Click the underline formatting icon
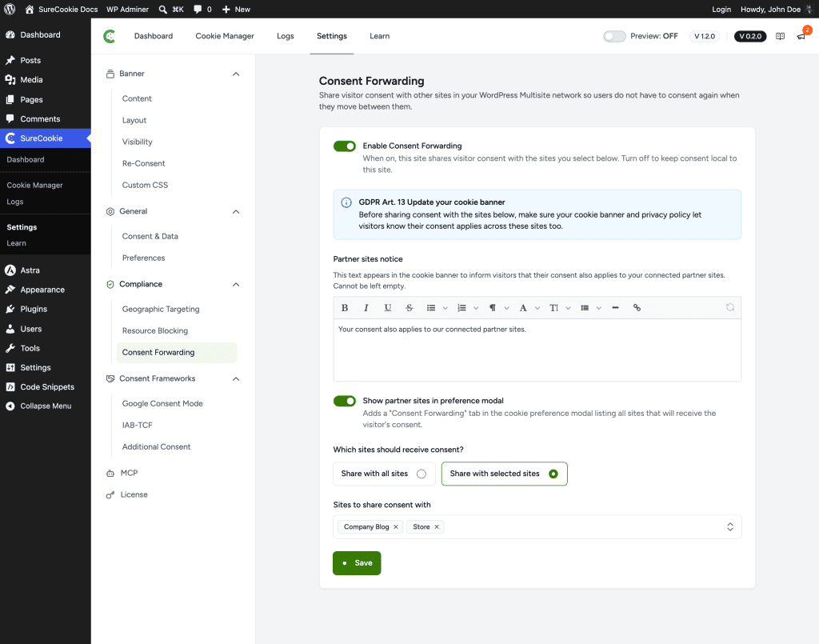The width and height of the screenshot is (819, 644). [388, 308]
